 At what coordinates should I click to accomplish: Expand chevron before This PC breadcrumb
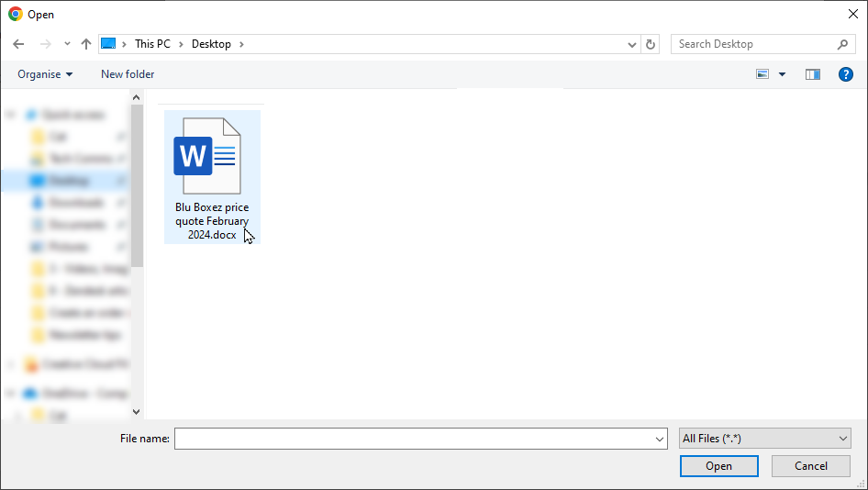coord(124,44)
